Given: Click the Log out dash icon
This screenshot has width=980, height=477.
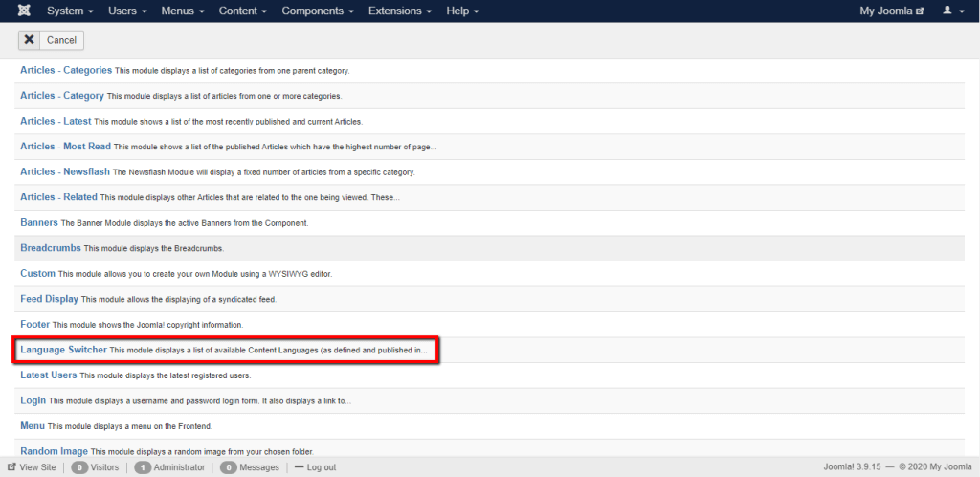Looking at the screenshot, I should 299,467.
